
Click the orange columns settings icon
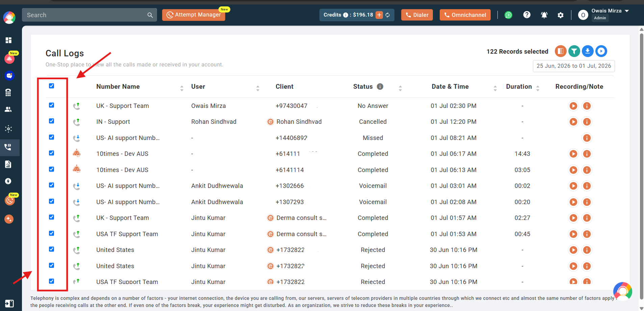pyautogui.click(x=561, y=51)
